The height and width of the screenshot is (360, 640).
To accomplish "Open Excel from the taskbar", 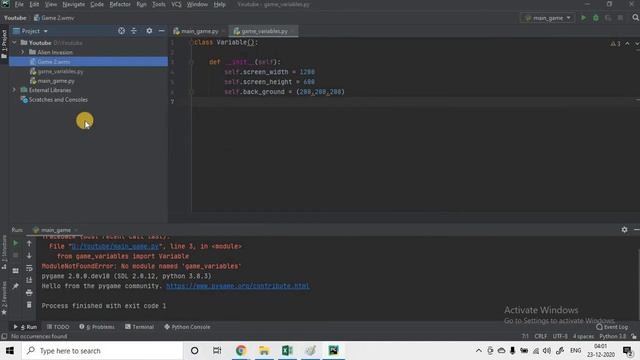I will tap(287, 351).
